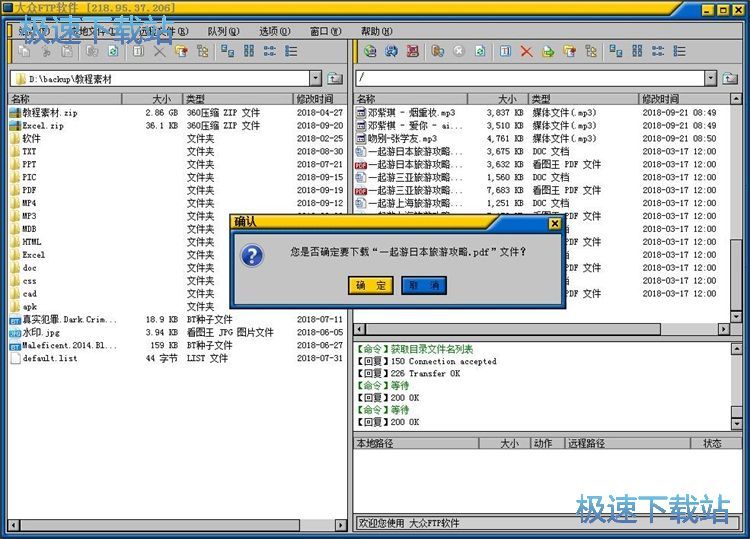
Task: Refresh the local file list
Action: point(113,51)
